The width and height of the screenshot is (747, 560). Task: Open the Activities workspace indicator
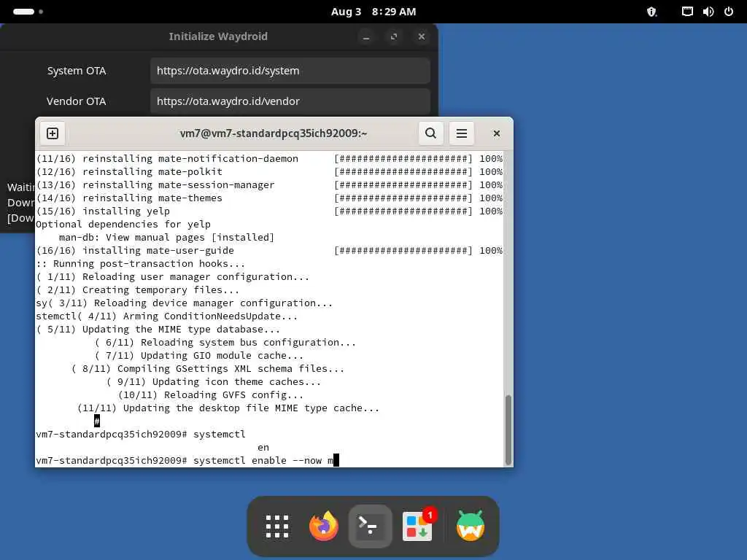[x=28, y=12]
